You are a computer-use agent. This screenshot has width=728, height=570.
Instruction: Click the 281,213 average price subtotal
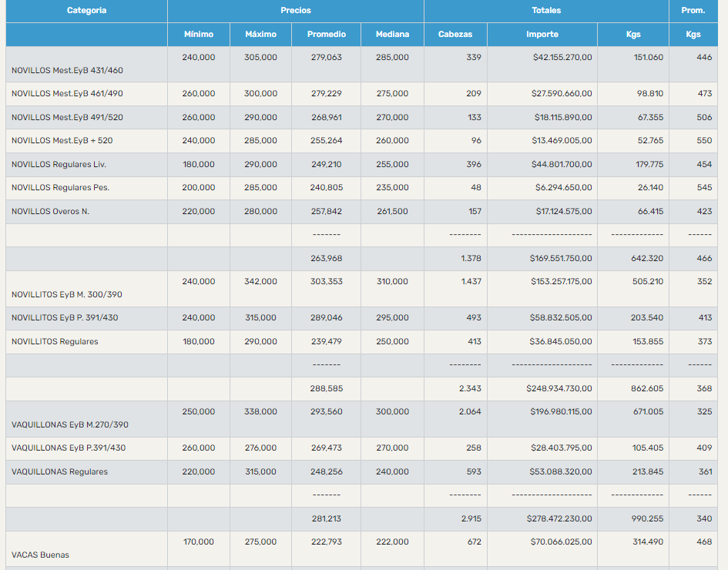click(327, 519)
